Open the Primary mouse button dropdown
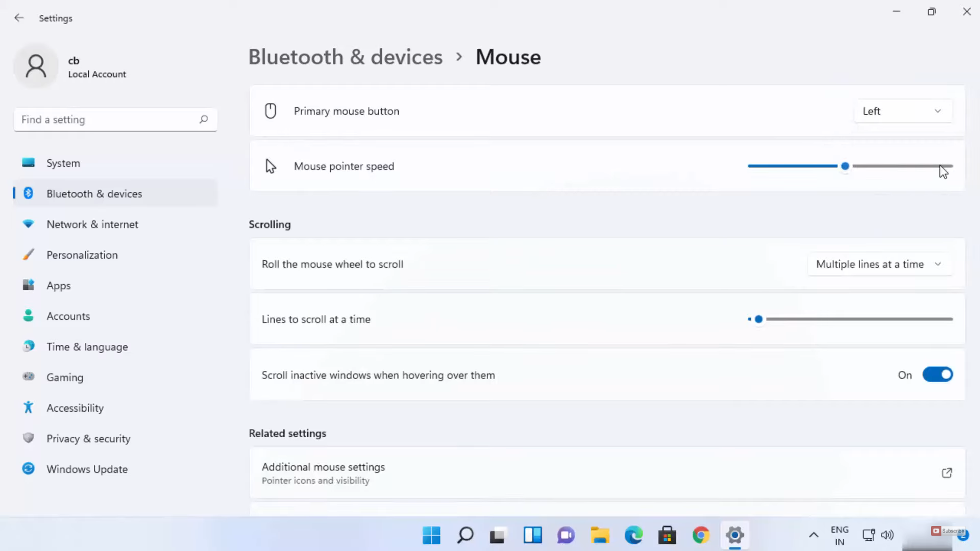Image resolution: width=980 pixels, height=551 pixels. 902,111
